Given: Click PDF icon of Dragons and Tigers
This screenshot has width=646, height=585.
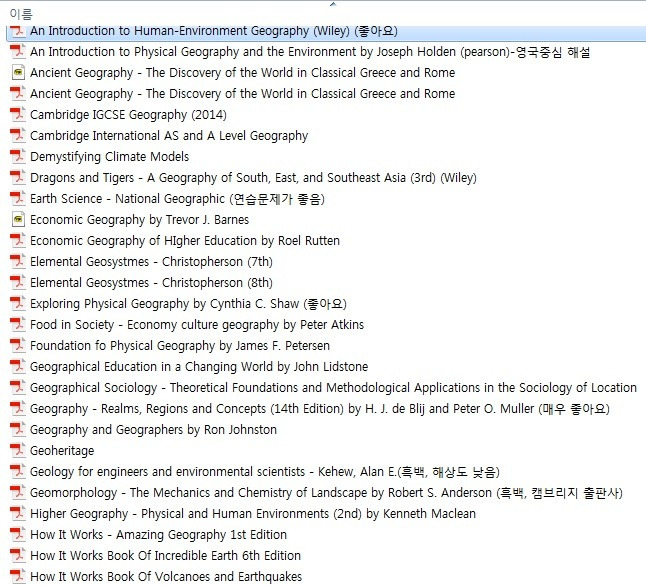Looking at the screenshot, I should [18, 178].
